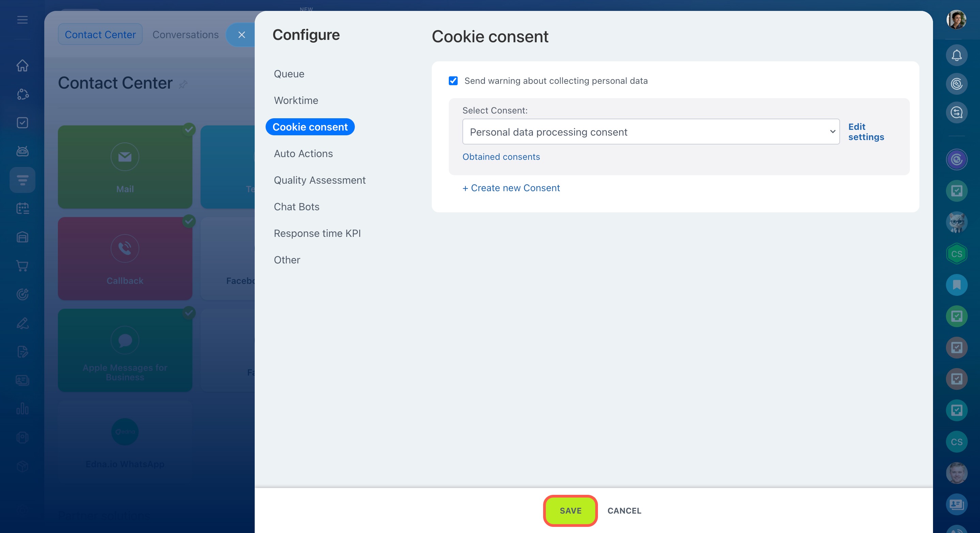The width and height of the screenshot is (980, 533).
Task: Open Edit settings for consent
Action: click(x=866, y=132)
